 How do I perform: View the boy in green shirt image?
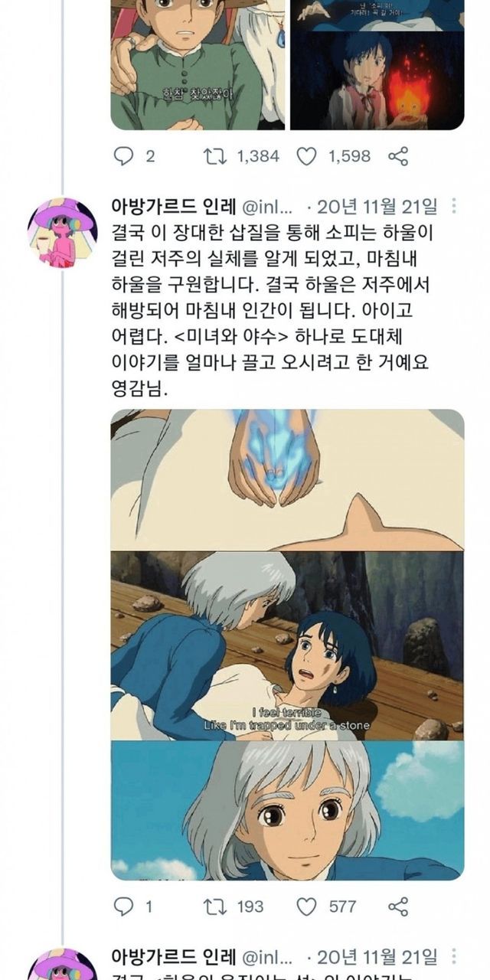pyautogui.click(x=198, y=65)
